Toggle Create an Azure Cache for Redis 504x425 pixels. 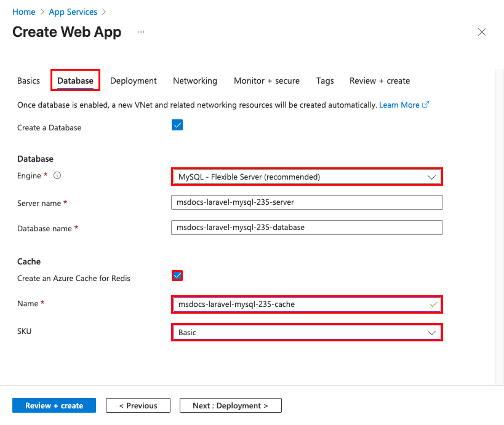[x=177, y=276]
